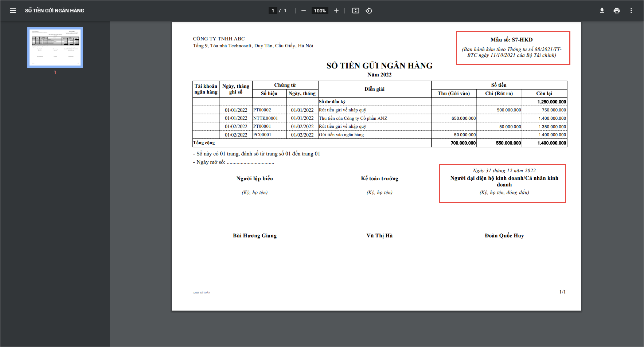Click opening balance amount 1.250.000.000
The height and width of the screenshot is (347, 644).
[x=551, y=102]
